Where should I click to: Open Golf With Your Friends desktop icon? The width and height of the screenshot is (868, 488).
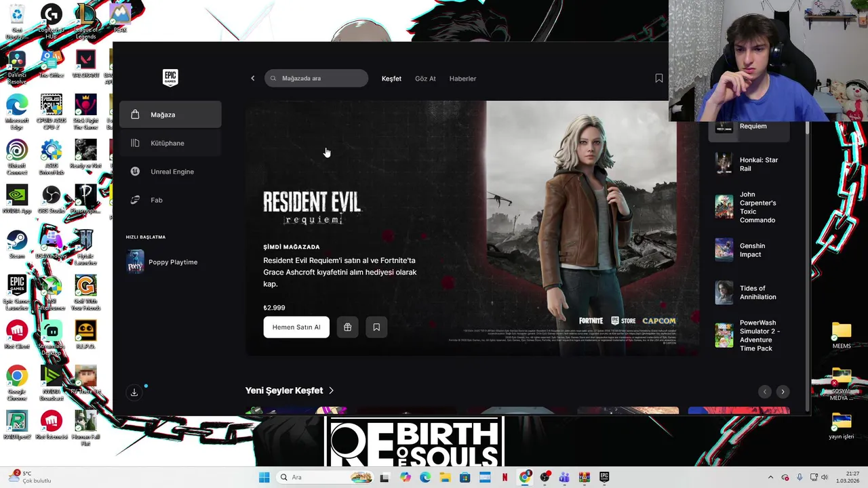tap(85, 293)
